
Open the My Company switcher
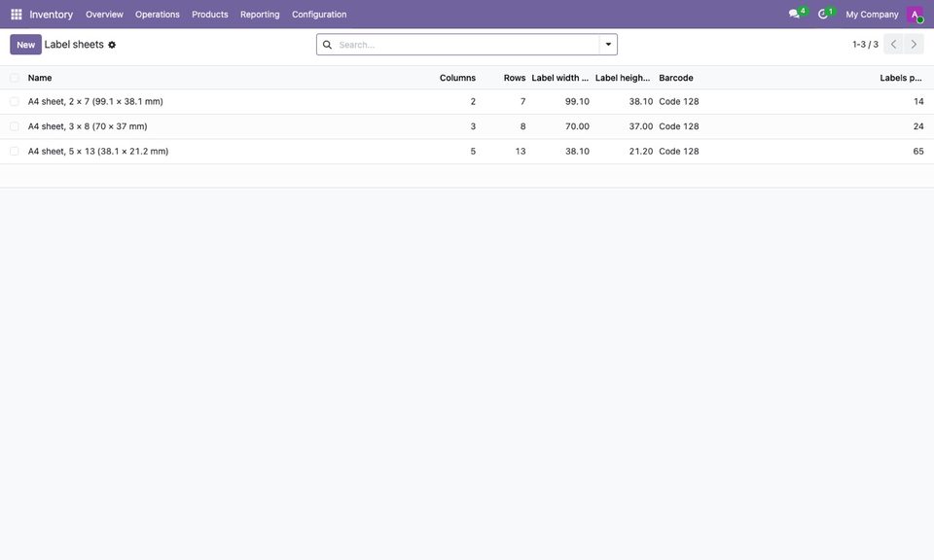pyautogui.click(x=872, y=15)
